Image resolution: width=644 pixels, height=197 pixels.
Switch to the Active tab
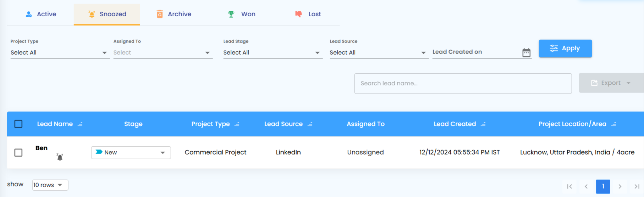click(41, 14)
